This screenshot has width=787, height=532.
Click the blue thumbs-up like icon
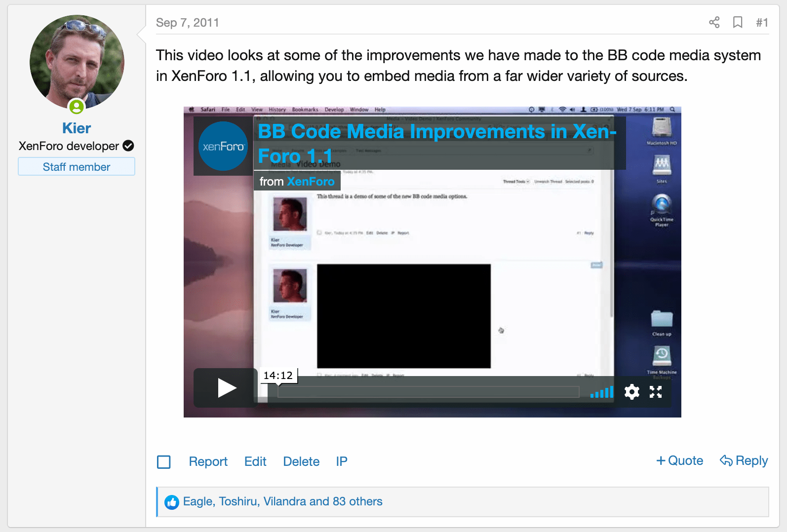point(172,502)
